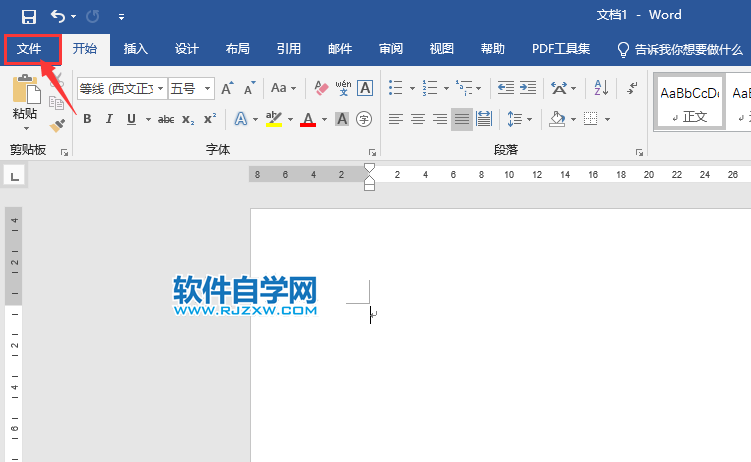This screenshot has height=462, width=751.
Task: Align text right
Action: 440,119
